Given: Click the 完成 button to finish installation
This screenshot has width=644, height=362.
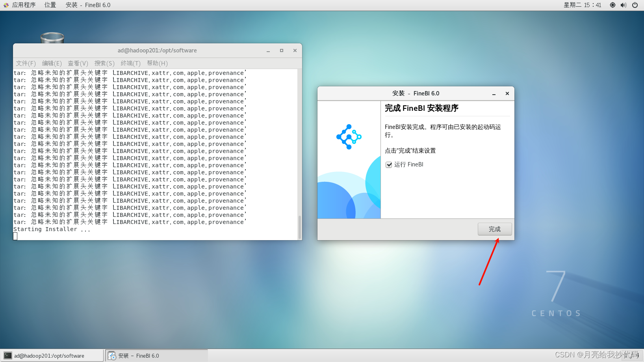Looking at the screenshot, I should pos(495,229).
